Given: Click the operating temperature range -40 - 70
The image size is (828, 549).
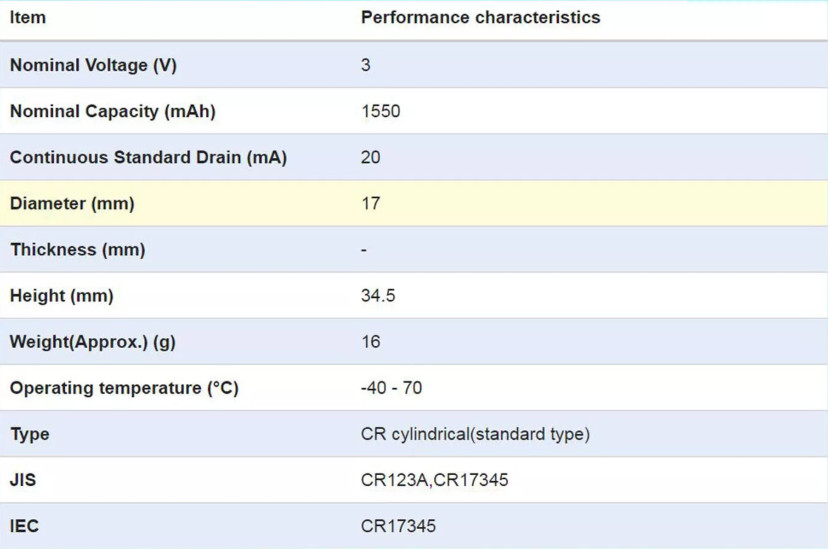Looking at the screenshot, I should (x=391, y=388).
